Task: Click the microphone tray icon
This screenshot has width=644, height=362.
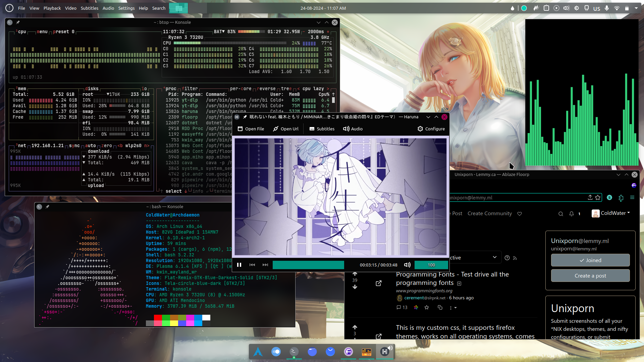Action: tap(607, 8)
